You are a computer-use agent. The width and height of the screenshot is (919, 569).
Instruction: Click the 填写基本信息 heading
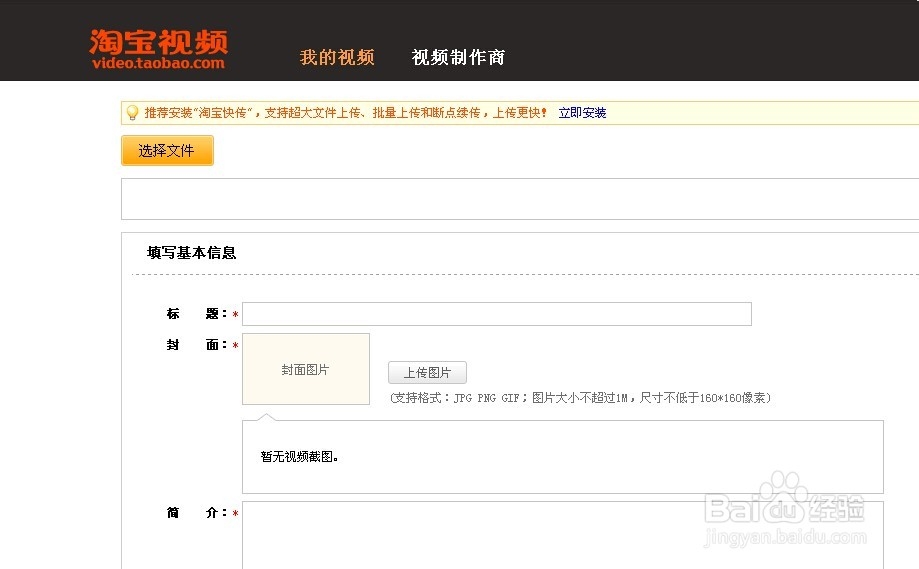(192, 253)
